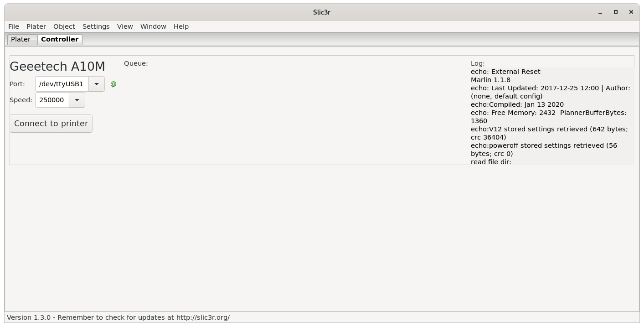
Task: Minimize the Slic3r window
Action: pyautogui.click(x=600, y=12)
